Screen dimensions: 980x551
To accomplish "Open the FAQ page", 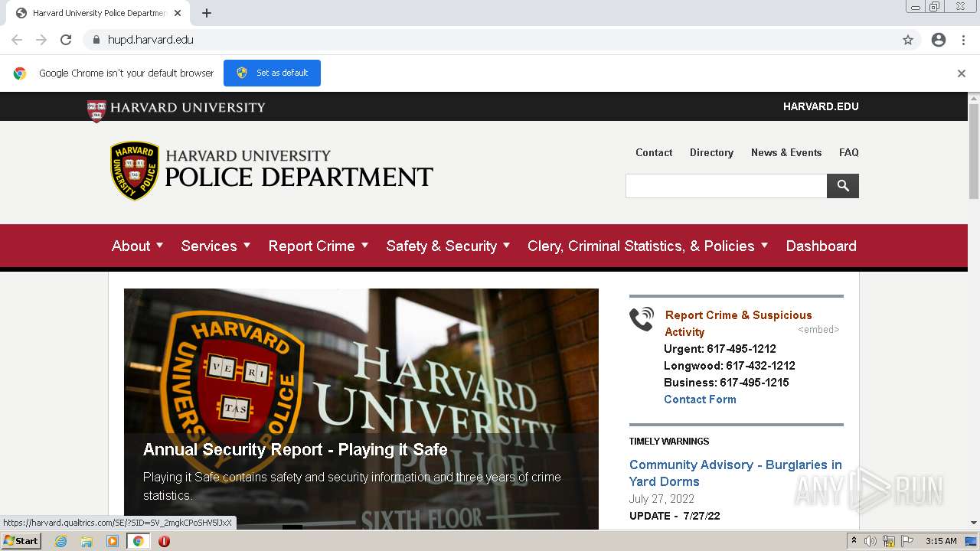I will point(849,152).
